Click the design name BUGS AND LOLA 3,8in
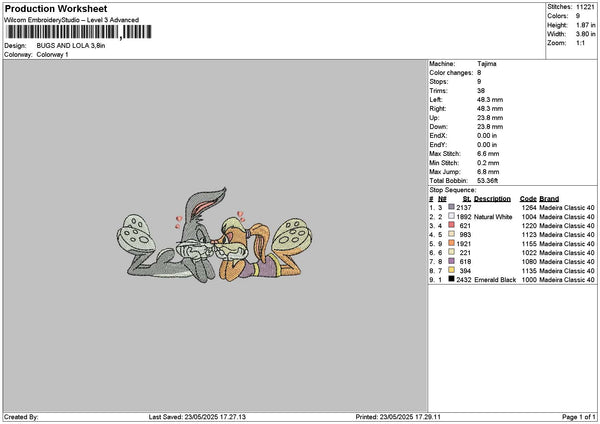The height and width of the screenshot is (424, 600). point(71,46)
